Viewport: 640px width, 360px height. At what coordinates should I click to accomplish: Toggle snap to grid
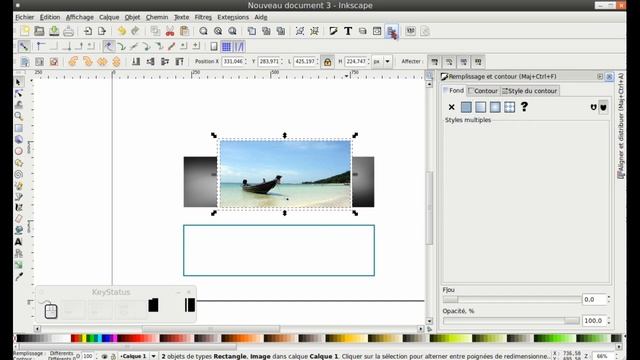[x=226, y=47]
